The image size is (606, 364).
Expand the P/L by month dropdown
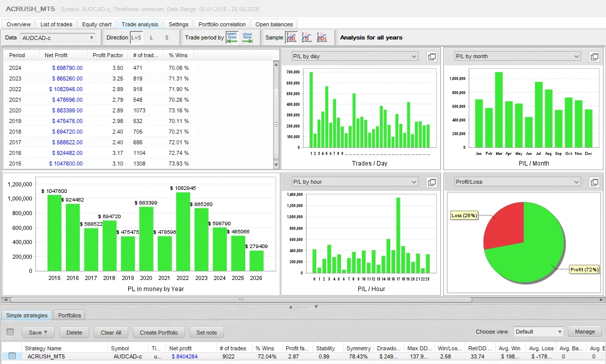[x=517, y=57]
